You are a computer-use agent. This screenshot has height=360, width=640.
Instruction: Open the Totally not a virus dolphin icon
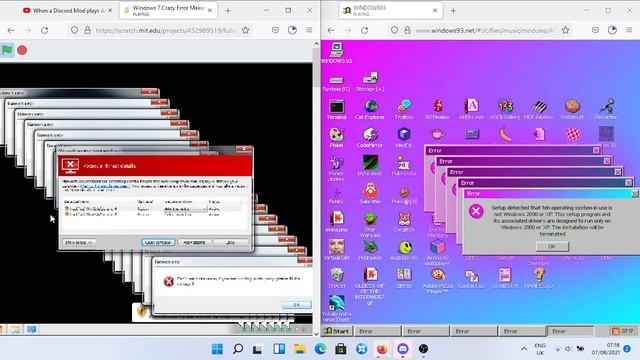point(337,308)
